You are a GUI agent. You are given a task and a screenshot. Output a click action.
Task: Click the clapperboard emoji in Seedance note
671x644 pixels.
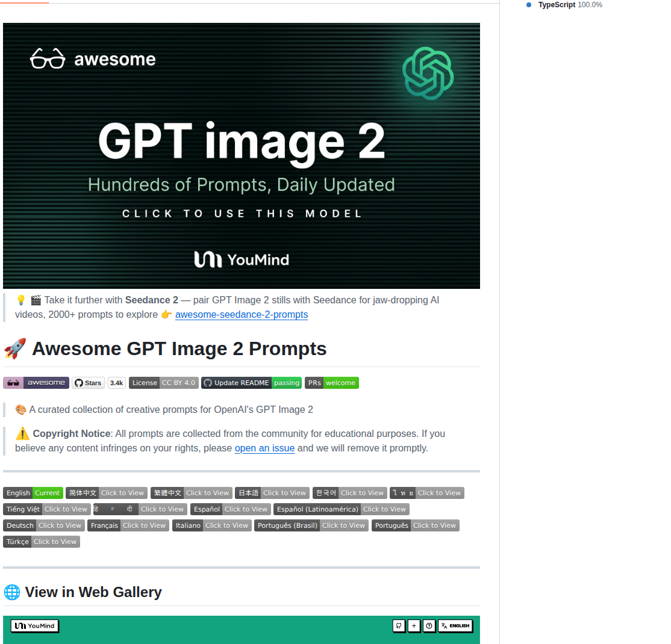click(36, 300)
